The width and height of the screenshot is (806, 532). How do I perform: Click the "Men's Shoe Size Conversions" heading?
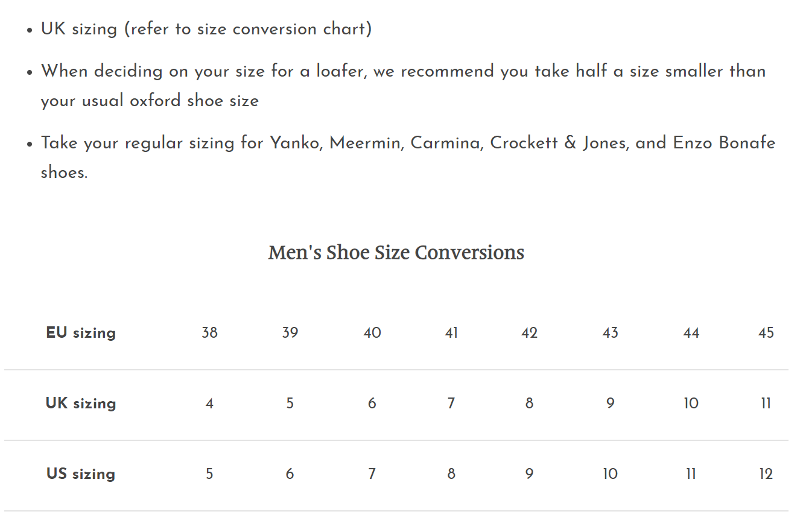[x=396, y=252]
